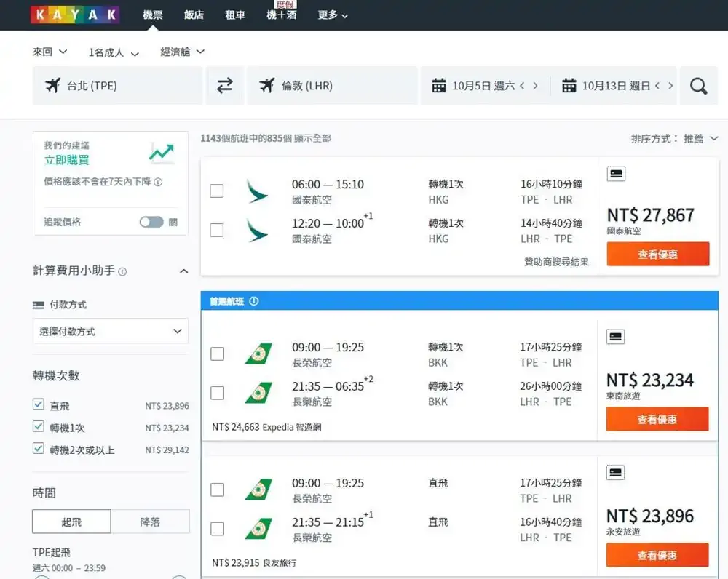Viewport: 728px width, 579px height.
Task: Click NT$ 23,915 良友旅行 offer
Action: point(254,563)
